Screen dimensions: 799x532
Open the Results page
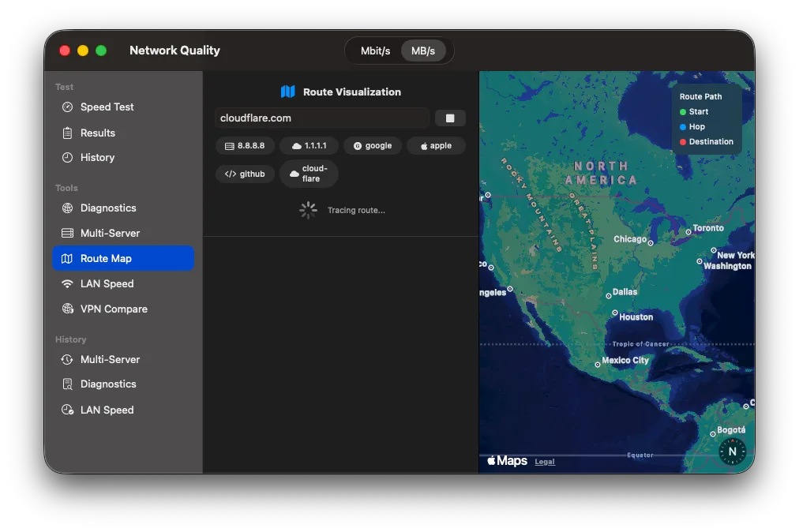click(123, 133)
